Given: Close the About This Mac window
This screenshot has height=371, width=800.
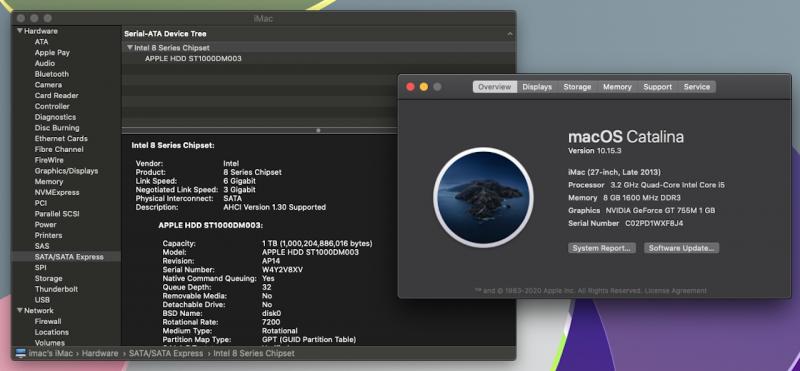Looking at the screenshot, I should 410,87.
